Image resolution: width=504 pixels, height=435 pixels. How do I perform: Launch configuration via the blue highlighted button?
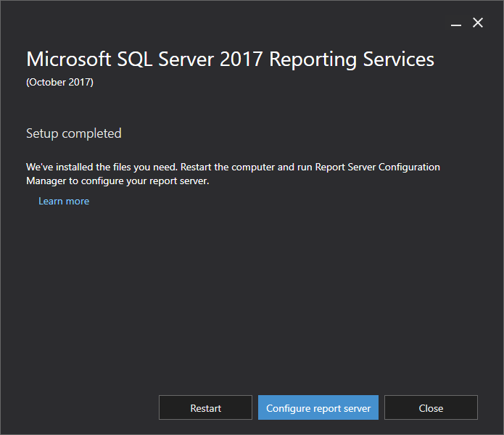pos(318,407)
